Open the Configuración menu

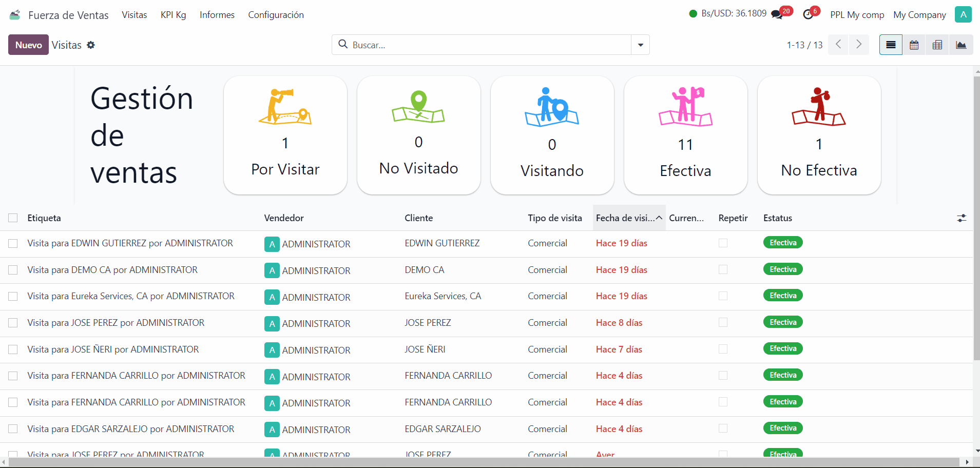pyautogui.click(x=276, y=14)
